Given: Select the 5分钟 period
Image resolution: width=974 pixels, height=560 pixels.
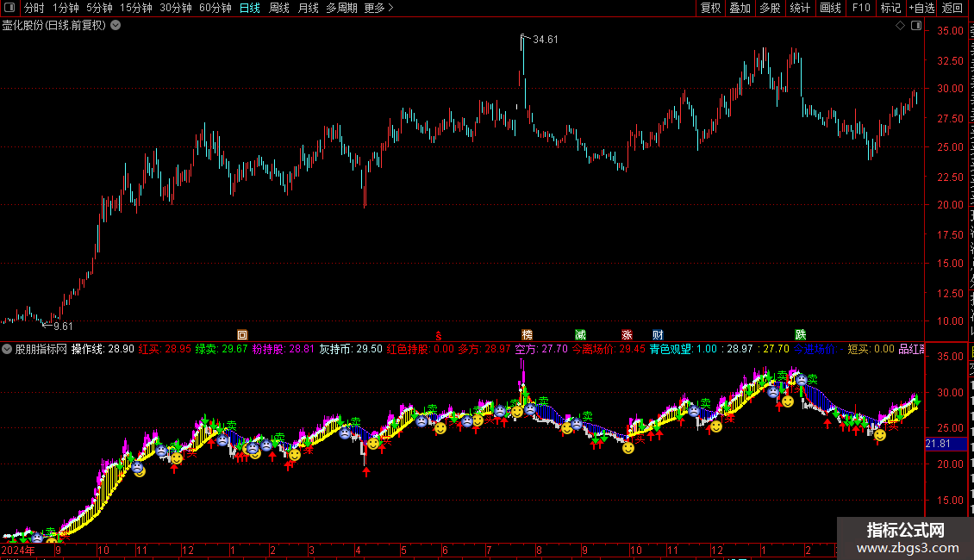Looking at the screenshot, I should point(99,8).
